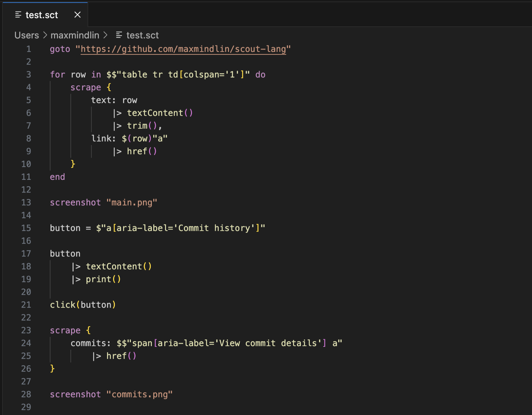Click screenshot keyword on line 28
This screenshot has height=415, width=532.
tap(75, 394)
